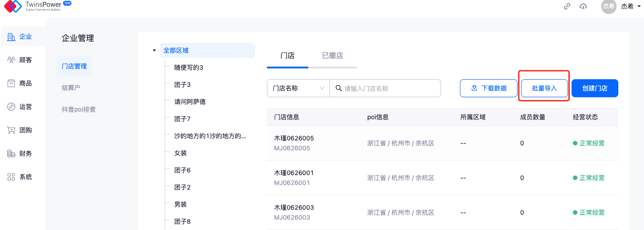Click the blue 创建门店 button

pyautogui.click(x=594, y=88)
